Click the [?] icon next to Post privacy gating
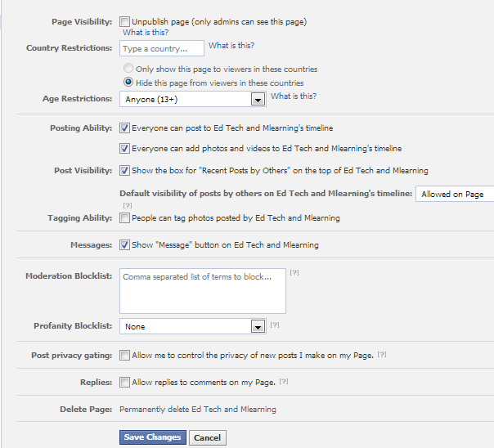This screenshot has height=448, width=494. (x=382, y=355)
